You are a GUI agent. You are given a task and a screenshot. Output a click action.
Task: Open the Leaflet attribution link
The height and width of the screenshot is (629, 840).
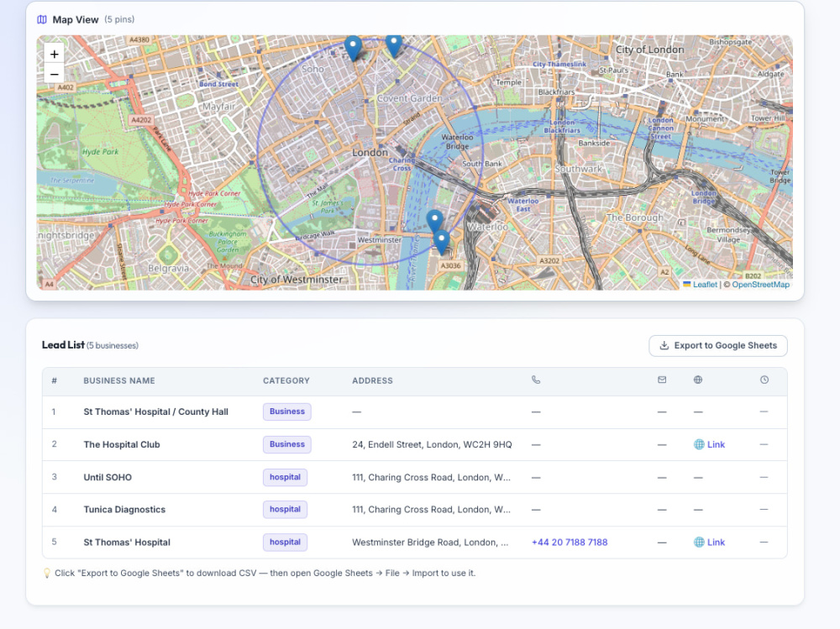705,285
